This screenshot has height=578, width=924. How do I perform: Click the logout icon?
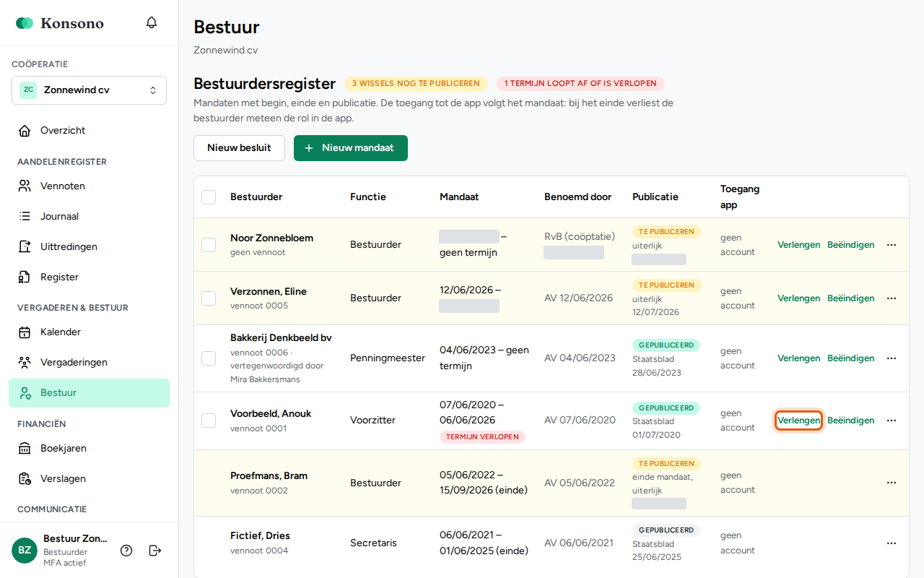tap(155, 551)
